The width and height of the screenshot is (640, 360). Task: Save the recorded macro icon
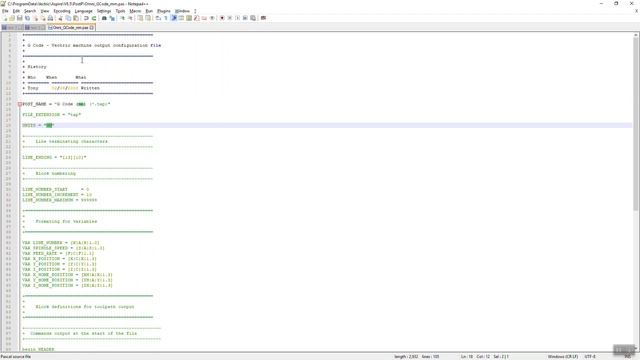click(x=253, y=18)
